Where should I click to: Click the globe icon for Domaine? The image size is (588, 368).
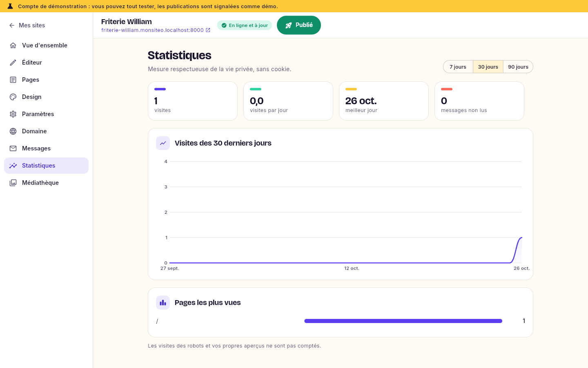pyautogui.click(x=13, y=131)
